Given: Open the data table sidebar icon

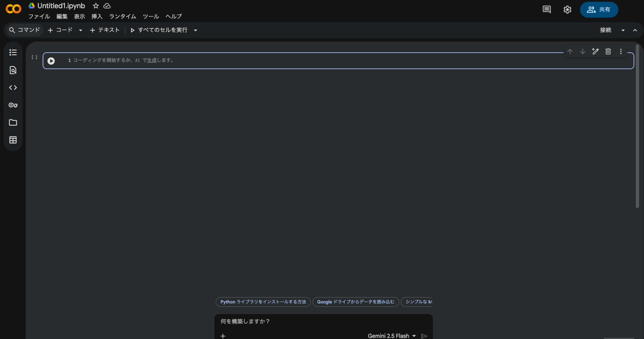Looking at the screenshot, I should click(x=13, y=140).
